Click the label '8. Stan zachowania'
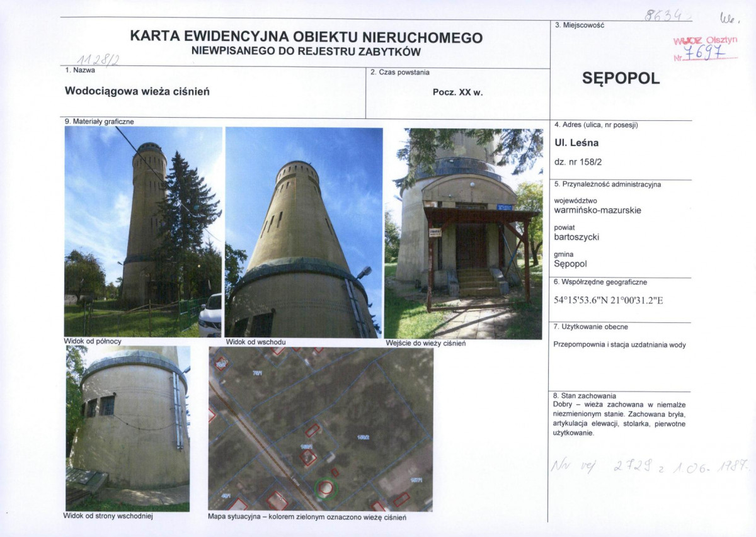The width and height of the screenshot is (756, 537). [585, 395]
